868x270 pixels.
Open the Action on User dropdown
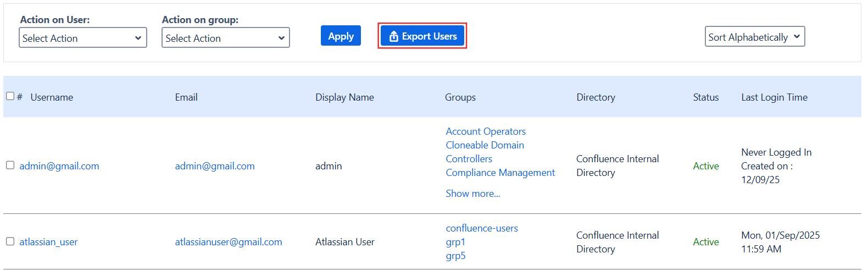[x=83, y=38]
